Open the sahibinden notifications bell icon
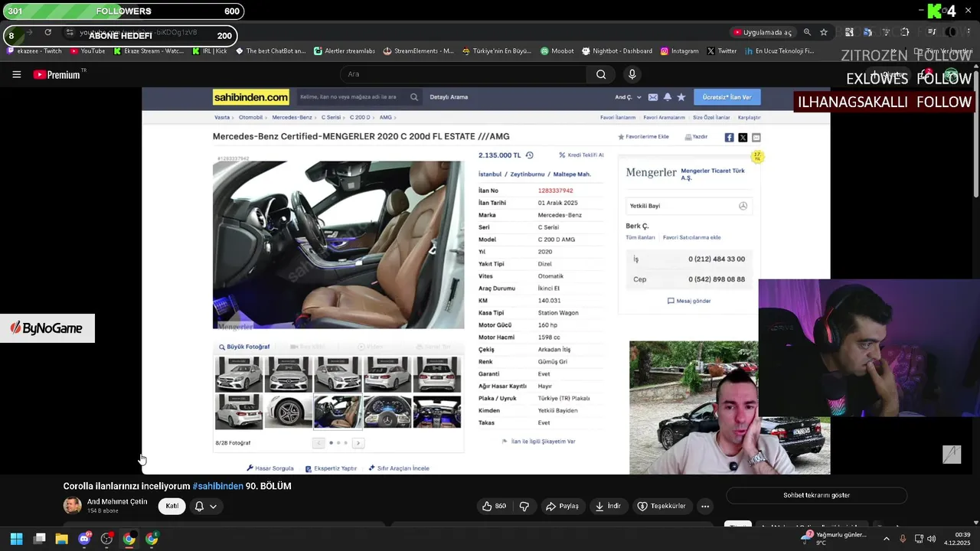 (x=667, y=97)
